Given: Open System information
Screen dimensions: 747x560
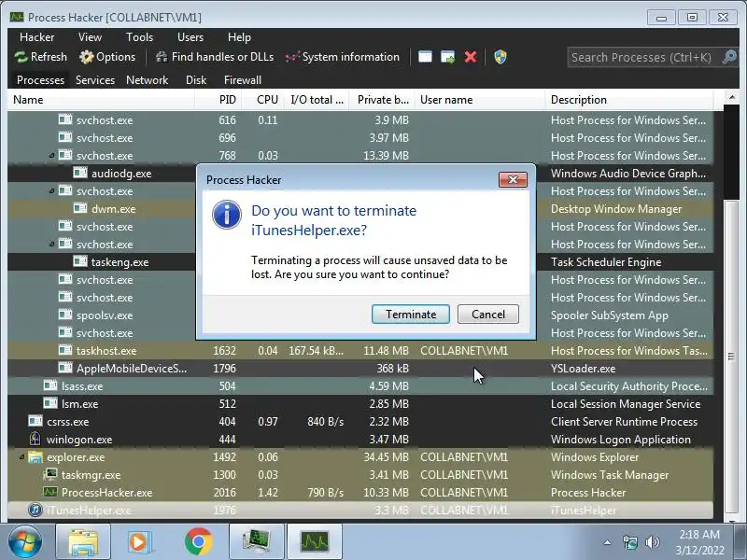Looking at the screenshot, I should point(342,57).
